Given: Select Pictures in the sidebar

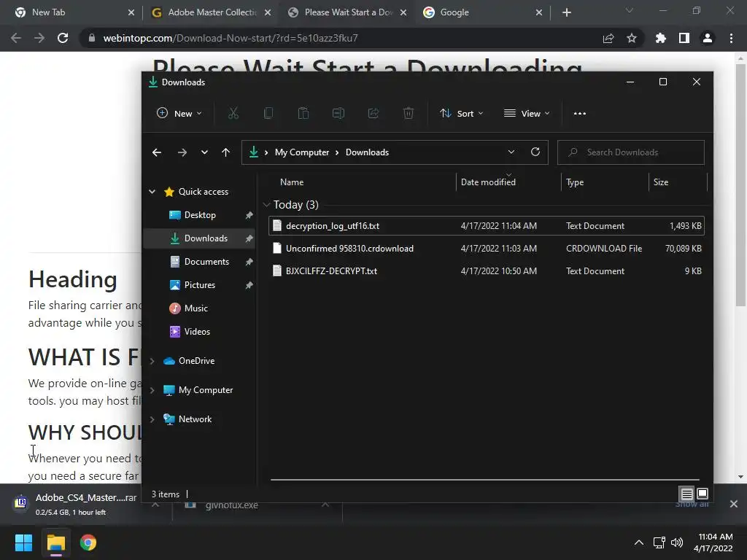Looking at the screenshot, I should (x=200, y=285).
